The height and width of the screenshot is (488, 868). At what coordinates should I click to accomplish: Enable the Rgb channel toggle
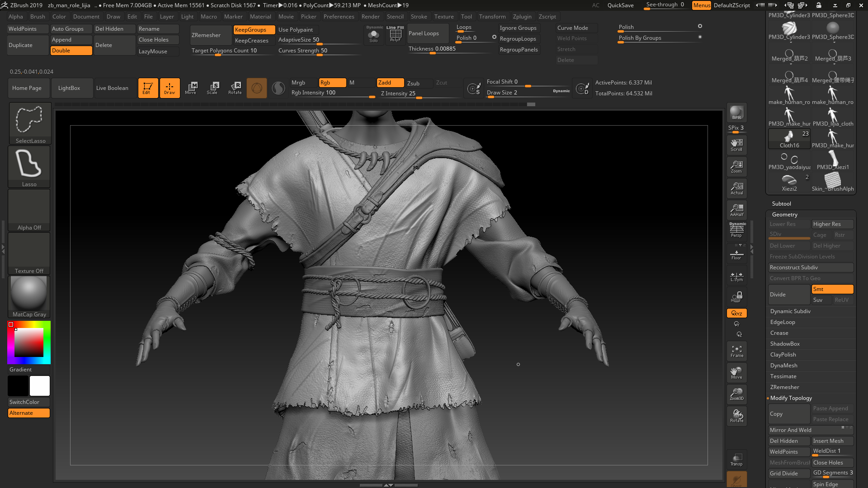[331, 83]
